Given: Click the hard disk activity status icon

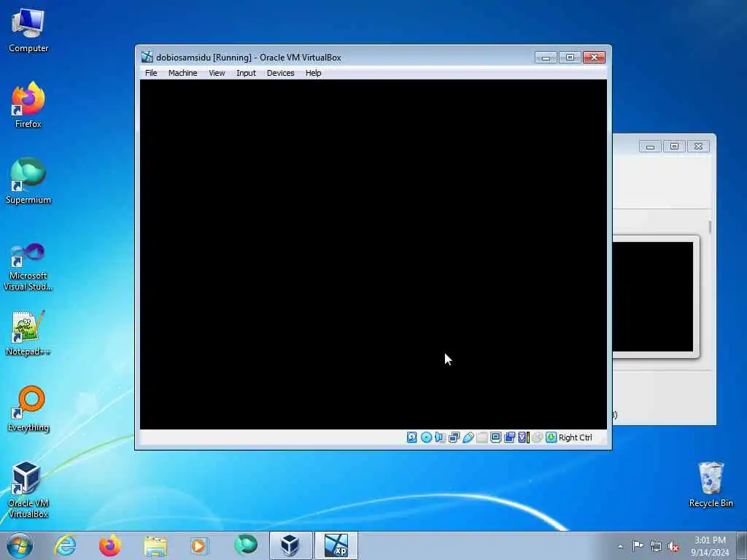Looking at the screenshot, I should (412, 437).
